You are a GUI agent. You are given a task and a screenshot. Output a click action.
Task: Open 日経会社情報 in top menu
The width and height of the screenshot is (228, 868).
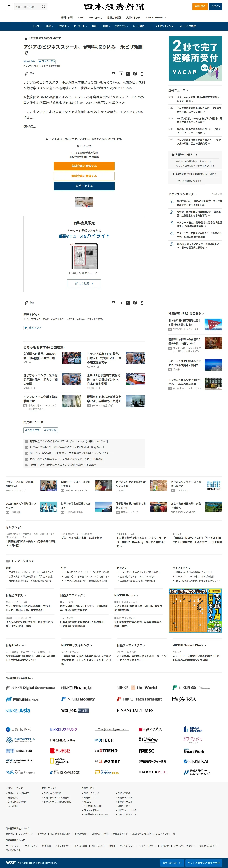coord(114,18)
